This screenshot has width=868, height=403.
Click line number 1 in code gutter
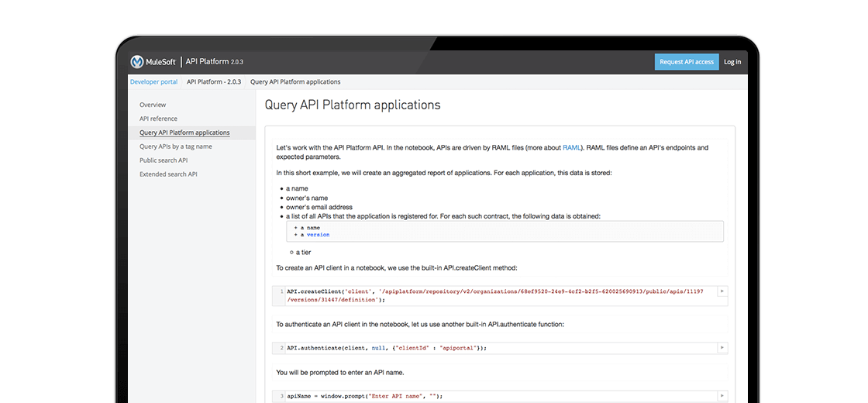point(282,291)
